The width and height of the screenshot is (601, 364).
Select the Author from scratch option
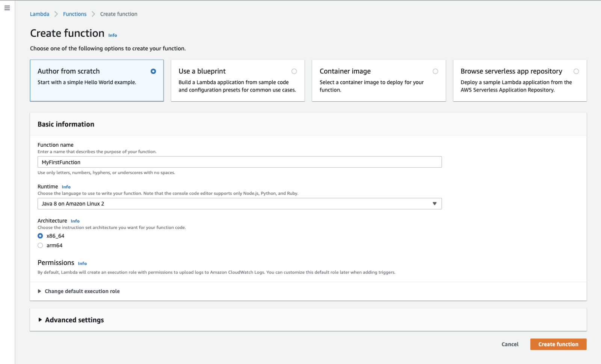153,71
